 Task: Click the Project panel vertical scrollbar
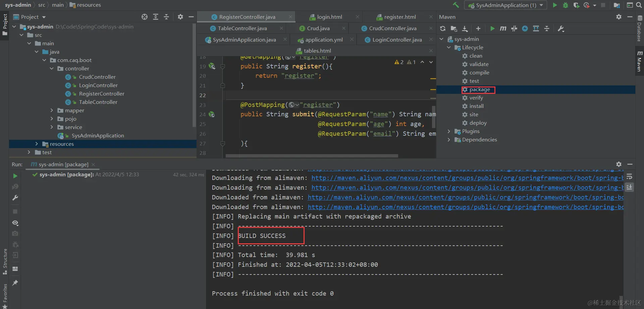click(x=194, y=75)
